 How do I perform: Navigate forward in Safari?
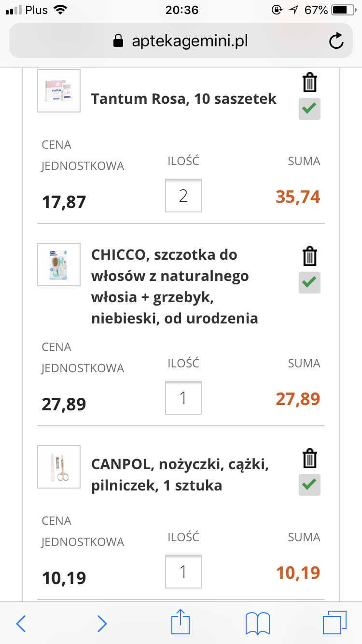(x=102, y=624)
